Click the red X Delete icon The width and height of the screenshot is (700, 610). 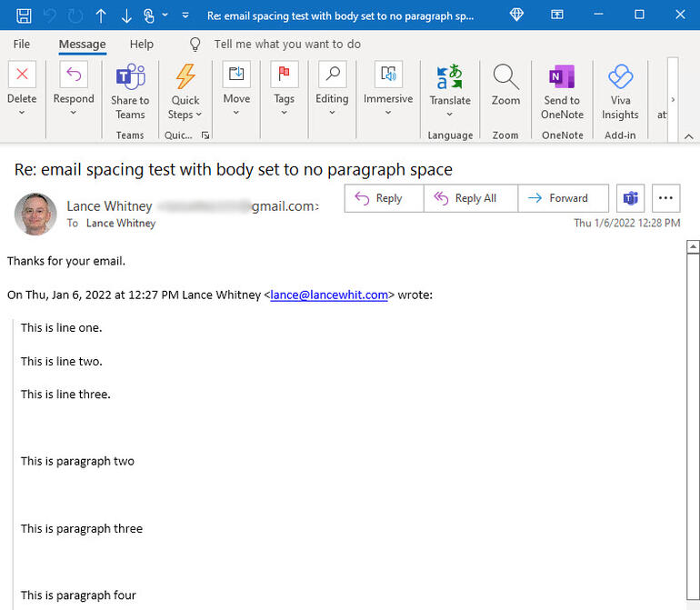[22, 75]
